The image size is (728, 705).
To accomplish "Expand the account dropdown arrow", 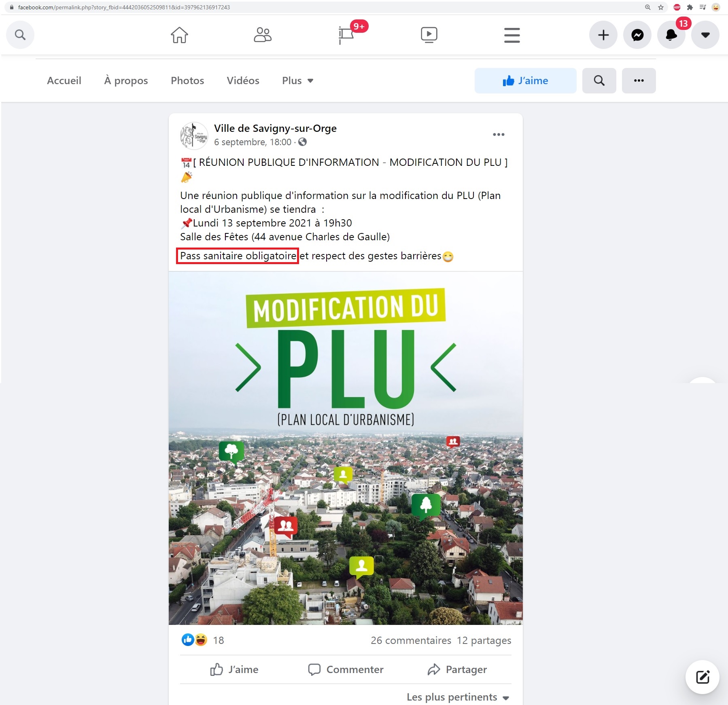I will tap(705, 35).
